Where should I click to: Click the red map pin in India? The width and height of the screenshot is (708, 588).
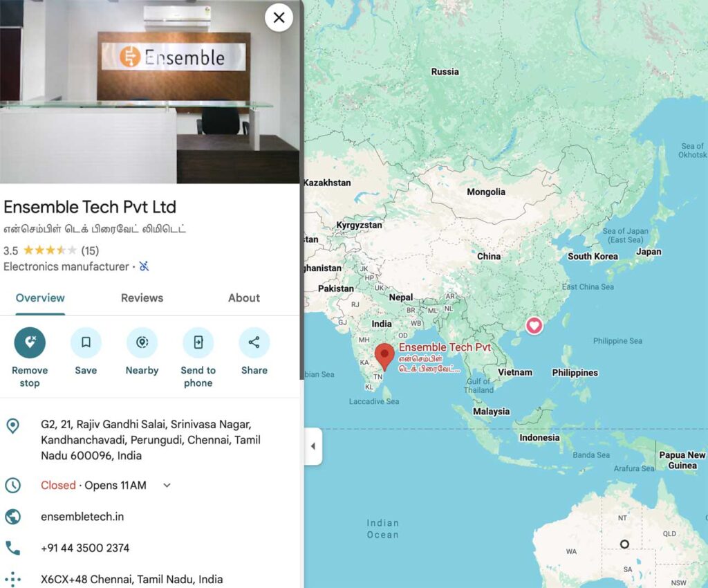tap(384, 357)
